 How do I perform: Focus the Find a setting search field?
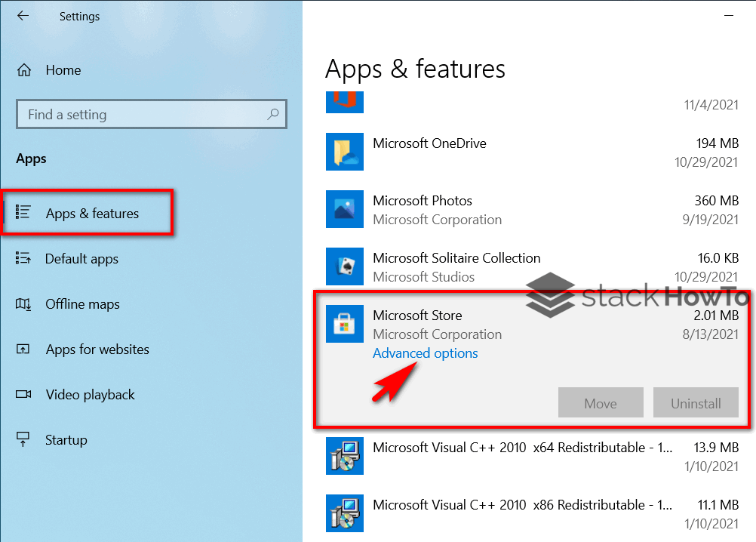coord(152,114)
